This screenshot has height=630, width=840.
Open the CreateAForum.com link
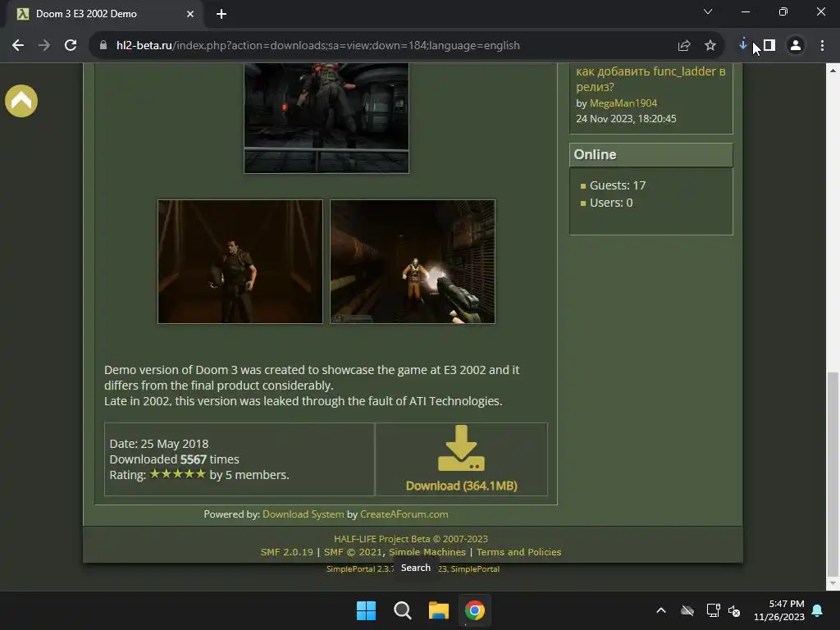coord(404,514)
